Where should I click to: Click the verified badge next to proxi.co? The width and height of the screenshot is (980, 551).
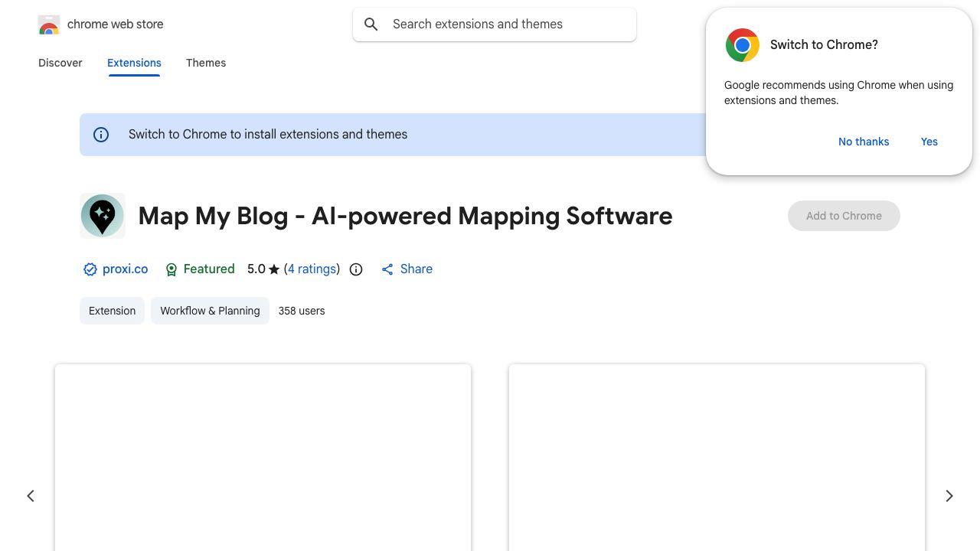(90, 269)
